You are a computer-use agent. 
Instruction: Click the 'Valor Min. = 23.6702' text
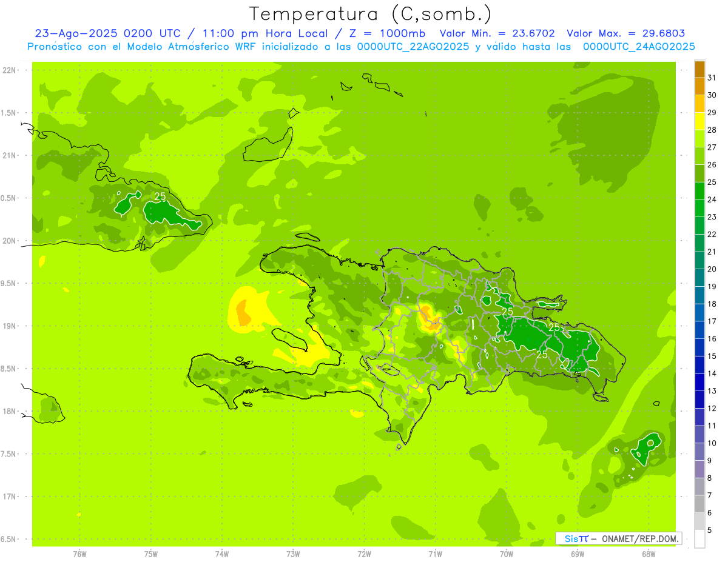click(497, 33)
